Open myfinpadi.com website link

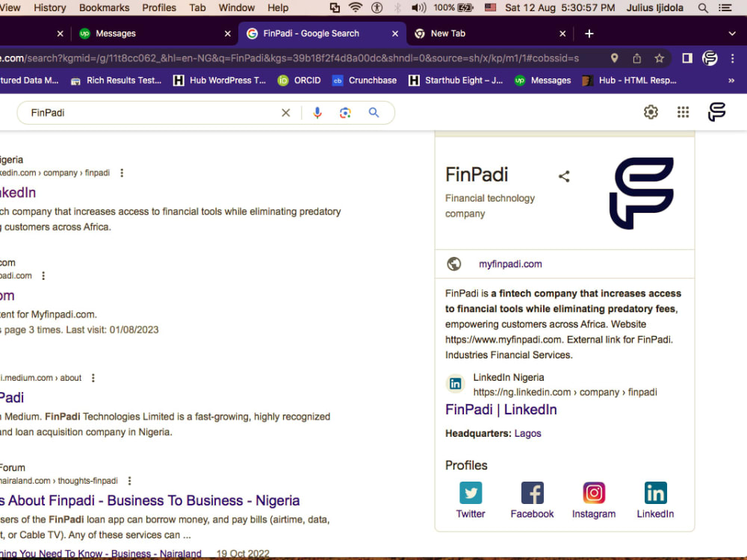pos(510,264)
